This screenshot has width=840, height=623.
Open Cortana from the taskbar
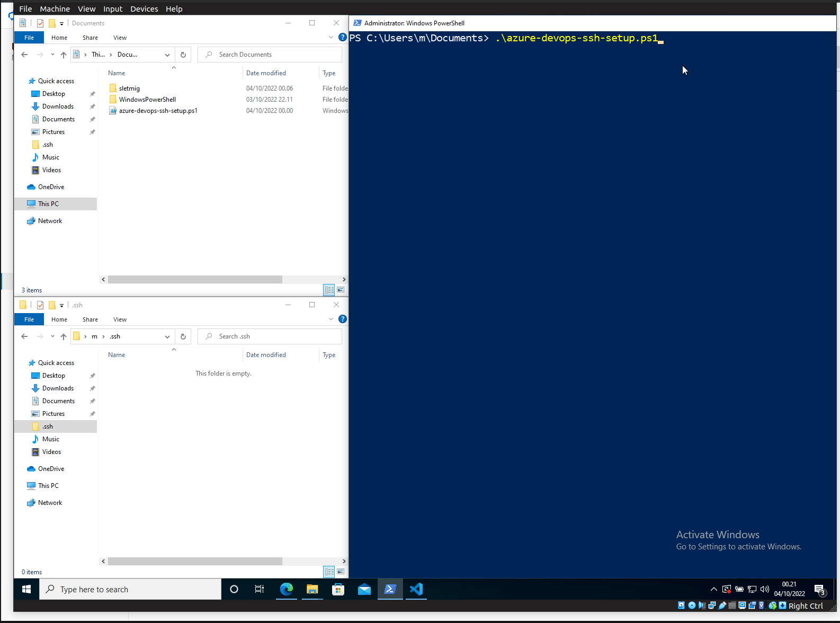click(x=234, y=589)
